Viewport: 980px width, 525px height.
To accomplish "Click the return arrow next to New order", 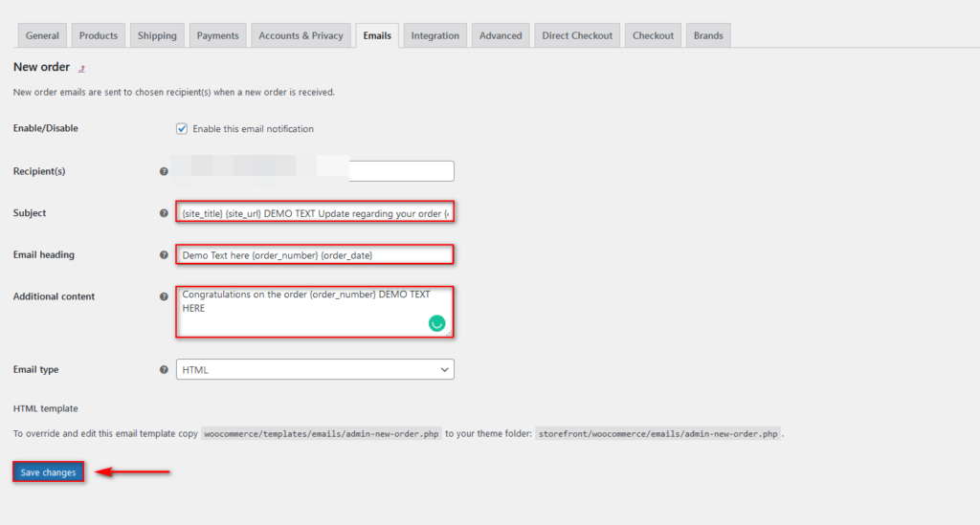I will coord(81,68).
